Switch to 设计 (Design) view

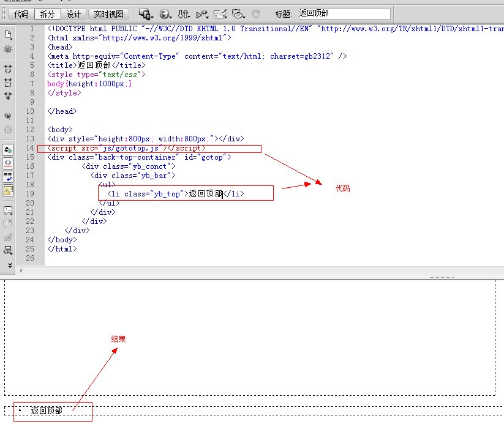click(x=73, y=13)
